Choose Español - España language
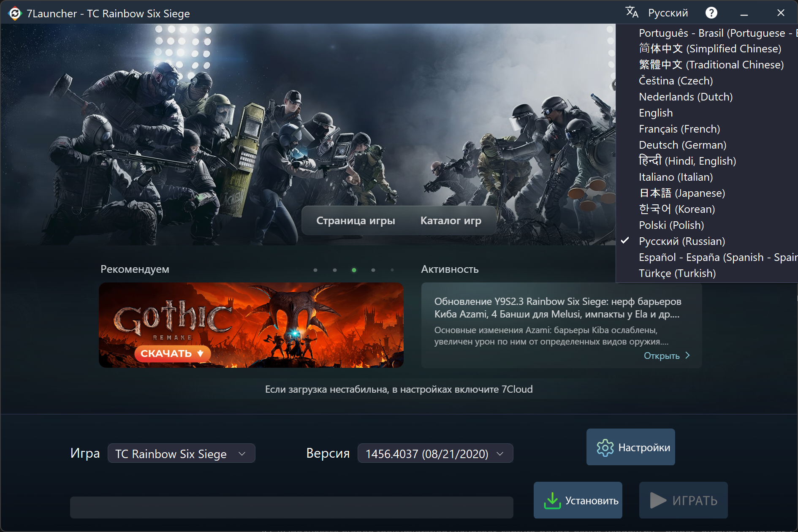This screenshot has height=532, width=798. [707, 258]
